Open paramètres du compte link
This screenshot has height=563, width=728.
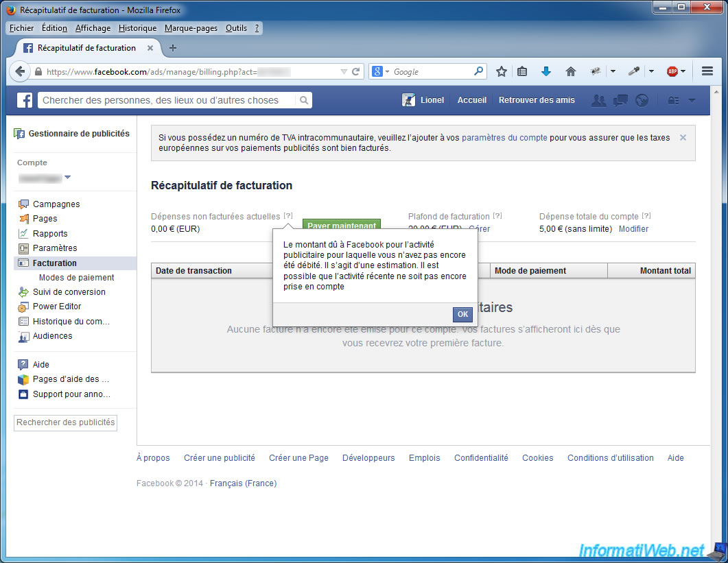(504, 137)
